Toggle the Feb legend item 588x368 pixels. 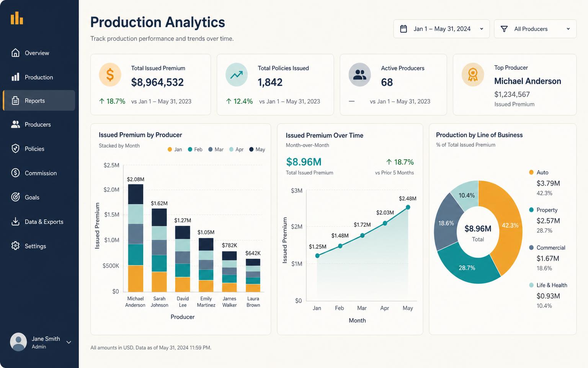pos(195,149)
